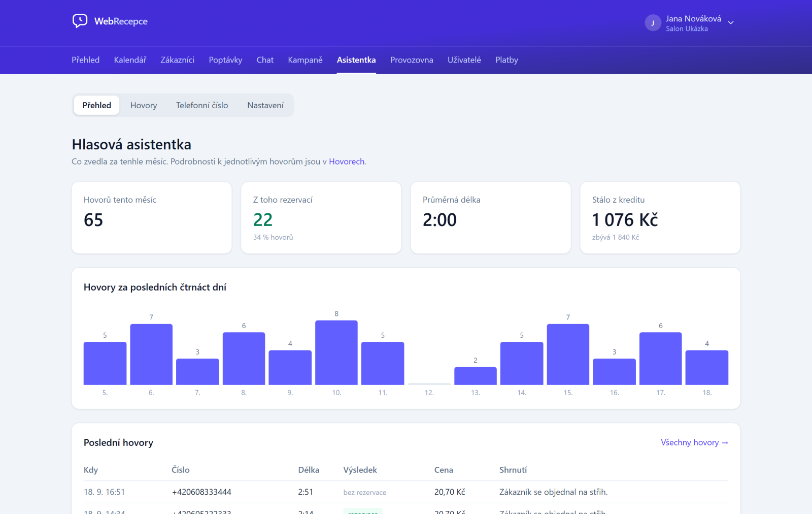This screenshot has width=812, height=514.
Task: Click the chart bar for day 11.
Action: point(383,363)
